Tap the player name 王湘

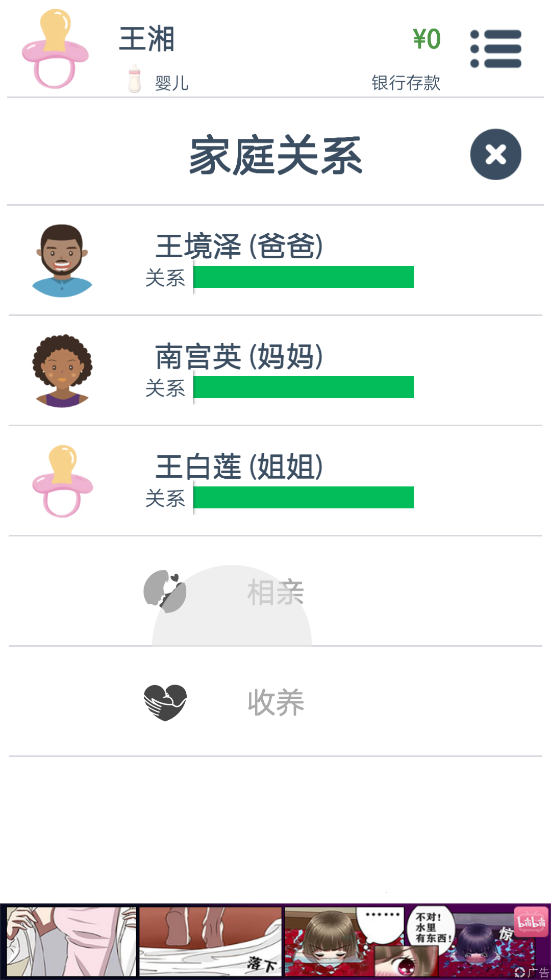pos(147,39)
